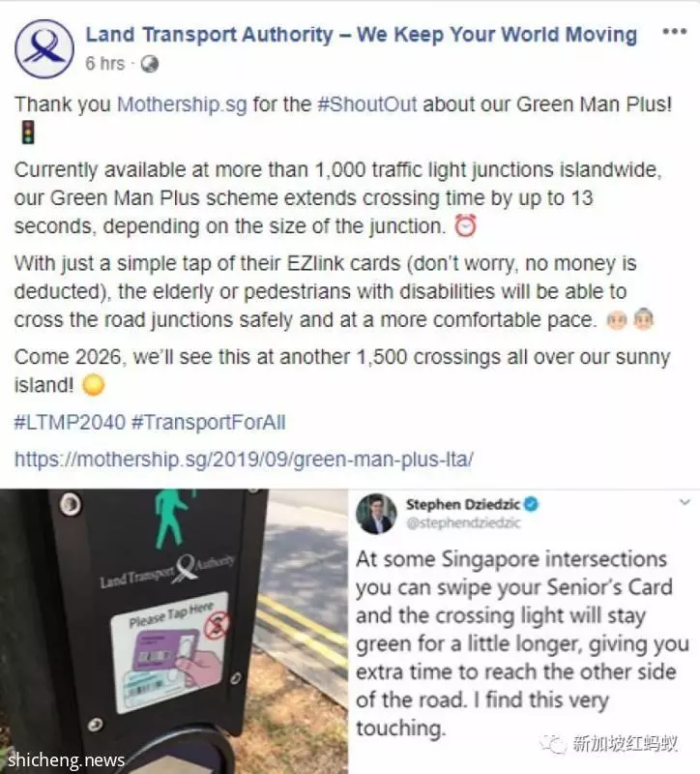Click the elderly faces emoji

pos(630,320)
